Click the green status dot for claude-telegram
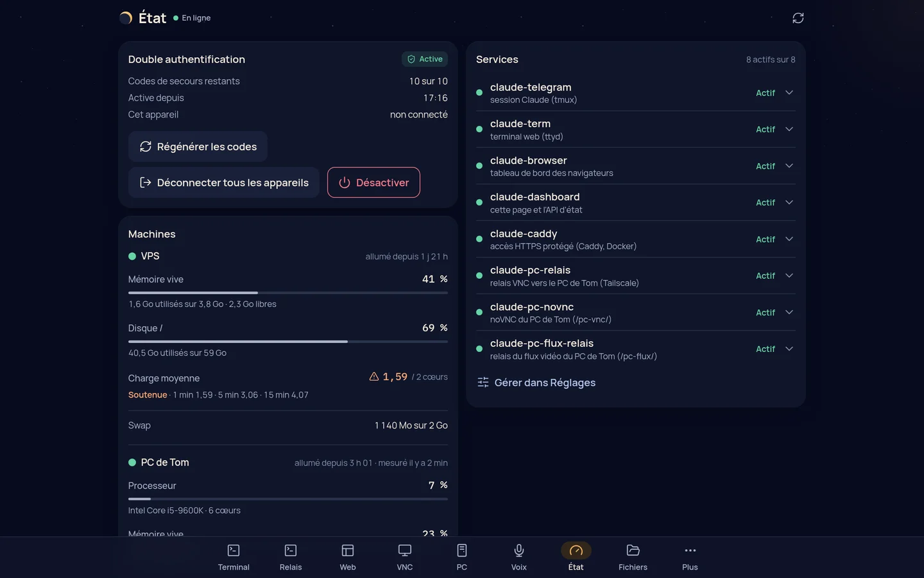This screenshot has width=924, height=578. (479, 92)
